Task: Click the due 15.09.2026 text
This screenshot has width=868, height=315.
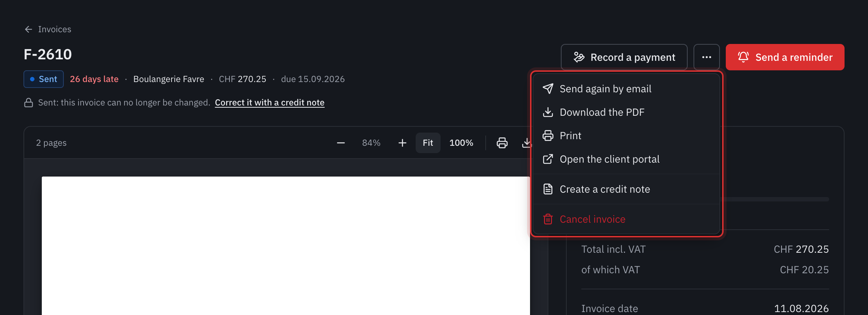Action: click(313, 79)
